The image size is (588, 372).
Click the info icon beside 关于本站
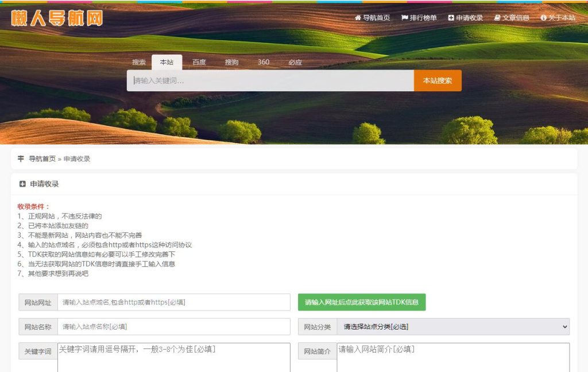click(543, 17)
